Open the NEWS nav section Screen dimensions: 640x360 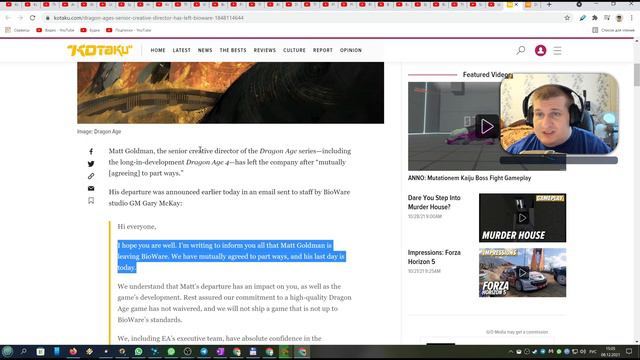(x=205, y=50)
